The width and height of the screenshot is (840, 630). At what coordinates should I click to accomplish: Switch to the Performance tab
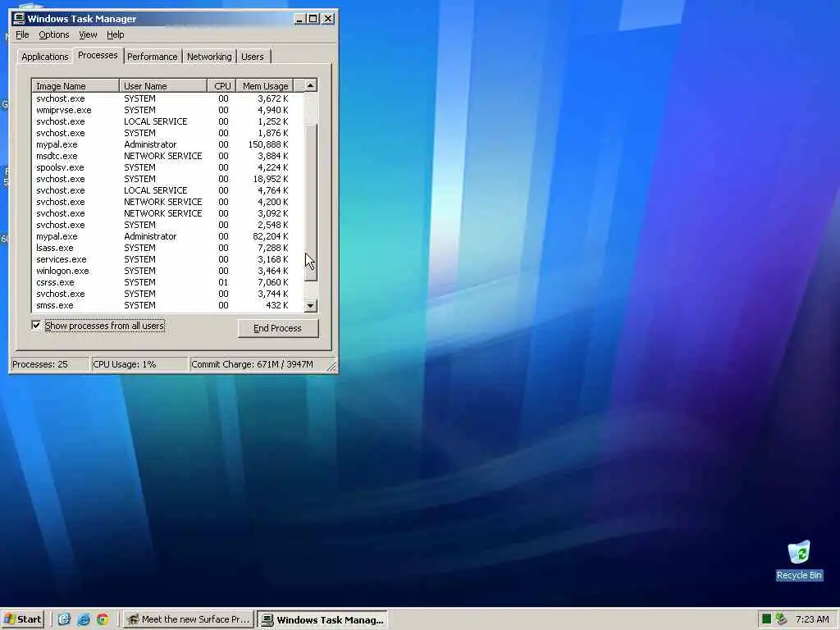pyautogui.click(x=152, y=57)
